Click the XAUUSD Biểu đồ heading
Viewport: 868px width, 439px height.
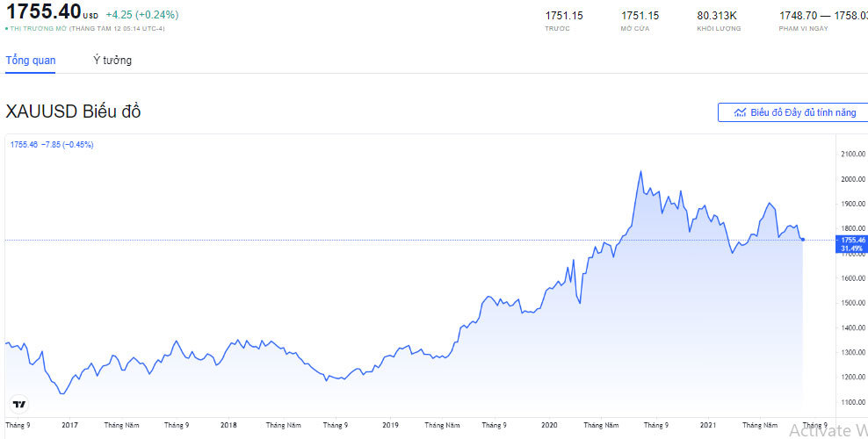click(73, 112)
